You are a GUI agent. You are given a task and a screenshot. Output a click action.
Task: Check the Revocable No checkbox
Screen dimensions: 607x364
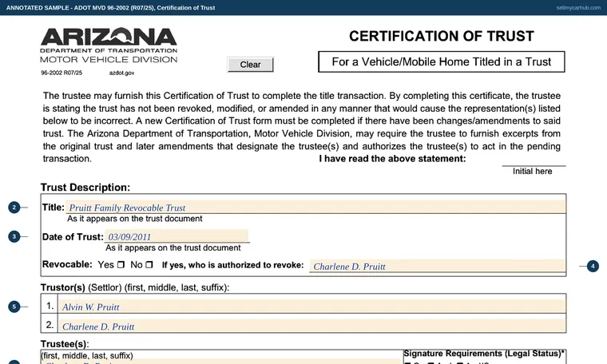pos(149,264)
